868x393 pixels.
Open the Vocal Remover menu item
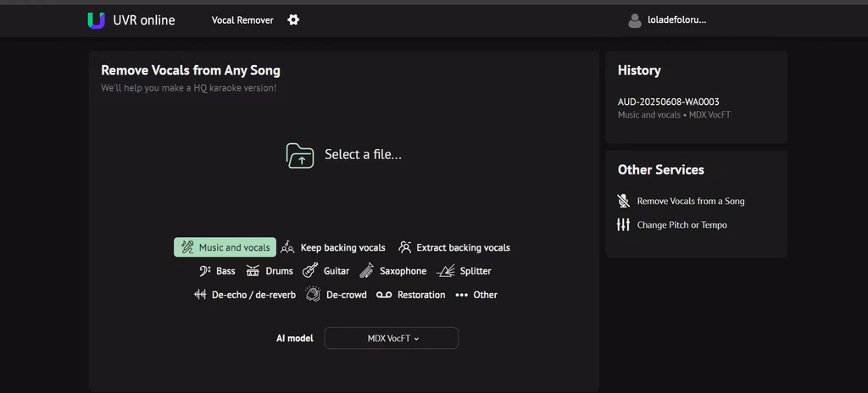(242, 20)
